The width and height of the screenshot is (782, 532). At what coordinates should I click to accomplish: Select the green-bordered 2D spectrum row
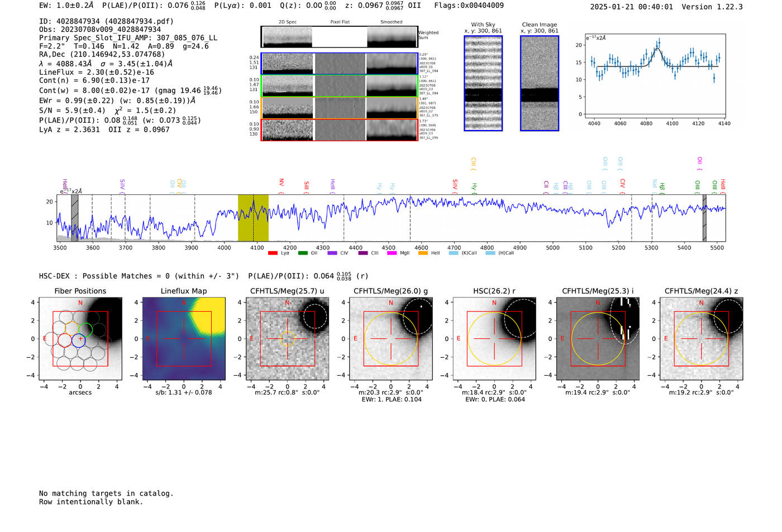339,85
